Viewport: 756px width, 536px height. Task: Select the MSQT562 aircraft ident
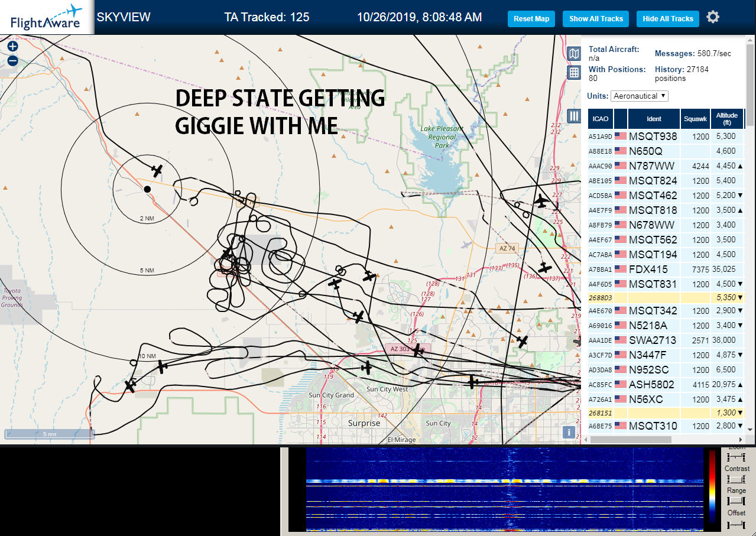pos(653,239)
